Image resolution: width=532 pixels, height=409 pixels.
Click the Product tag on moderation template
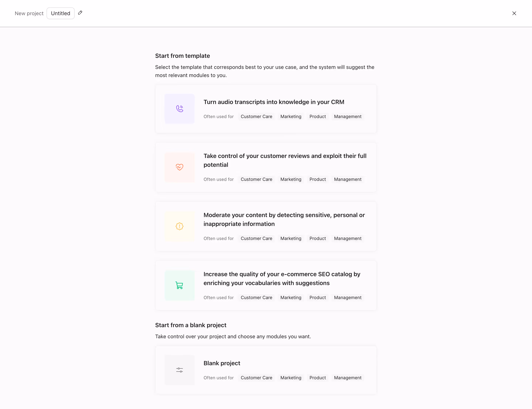tap(317, 238)
